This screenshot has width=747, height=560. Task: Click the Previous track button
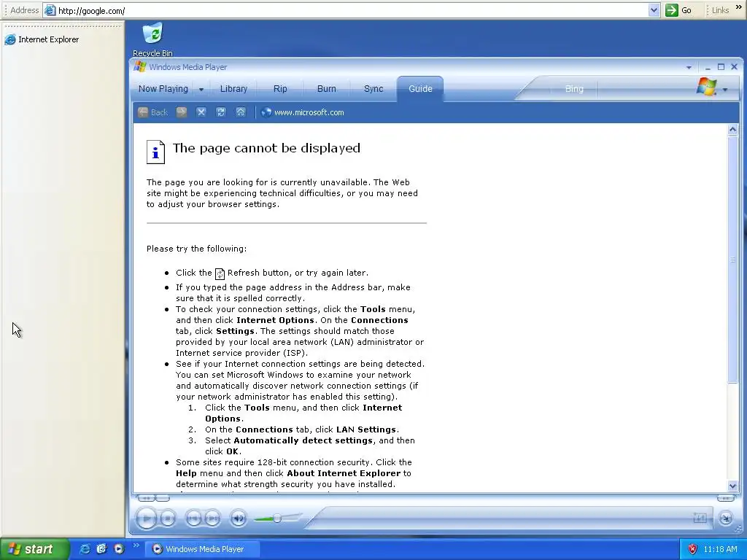coord(193,518)
